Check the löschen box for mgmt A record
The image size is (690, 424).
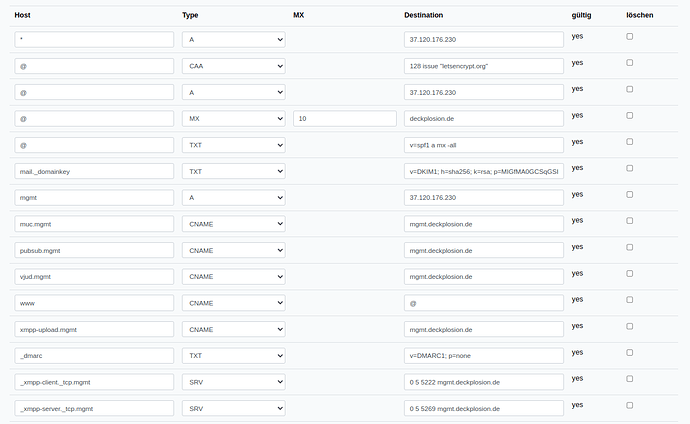[x=630, y=194]
